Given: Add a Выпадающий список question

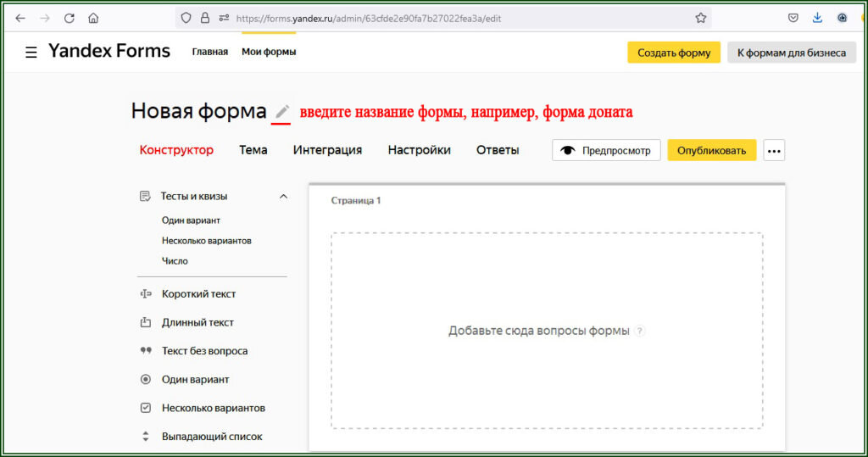Looking at the screenshot, I should click(212, 437).
